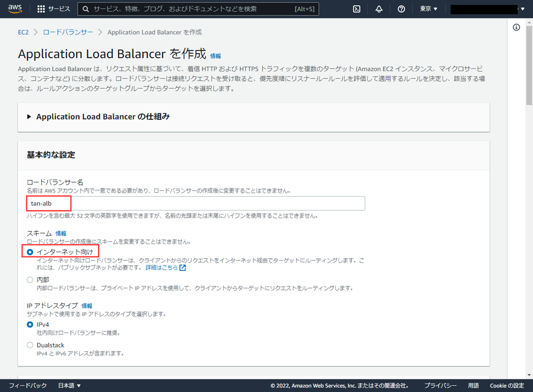Click 情報 link beside スキーム
Image resolution: width=533 pixels, height=392 pixels.
(61, 233)
